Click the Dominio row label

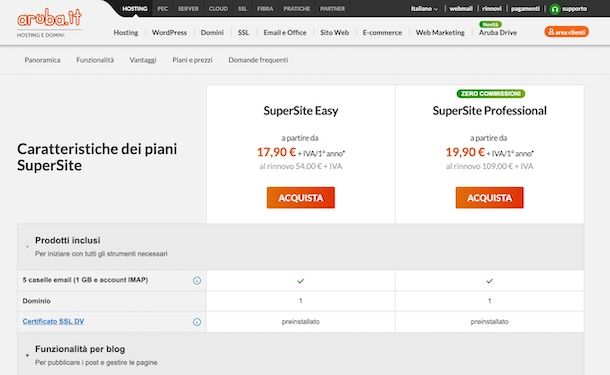[37, 301]
